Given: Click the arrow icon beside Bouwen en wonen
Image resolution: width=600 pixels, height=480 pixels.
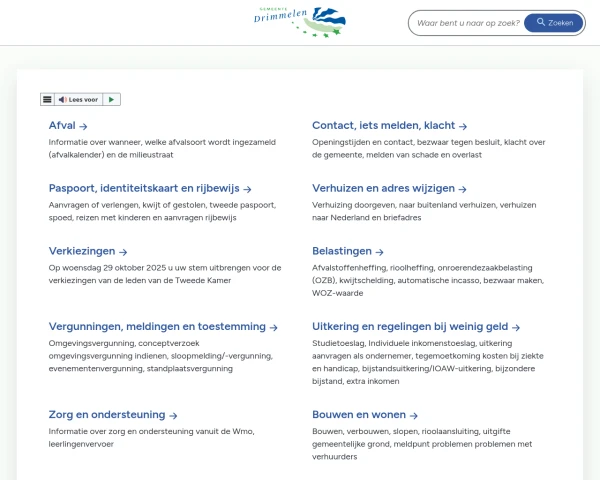Looking at the screenshot, I should coord(414,415).
